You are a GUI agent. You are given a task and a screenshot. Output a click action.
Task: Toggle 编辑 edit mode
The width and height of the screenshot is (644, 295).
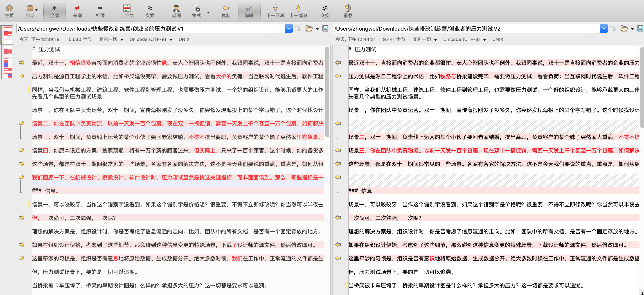249,11
